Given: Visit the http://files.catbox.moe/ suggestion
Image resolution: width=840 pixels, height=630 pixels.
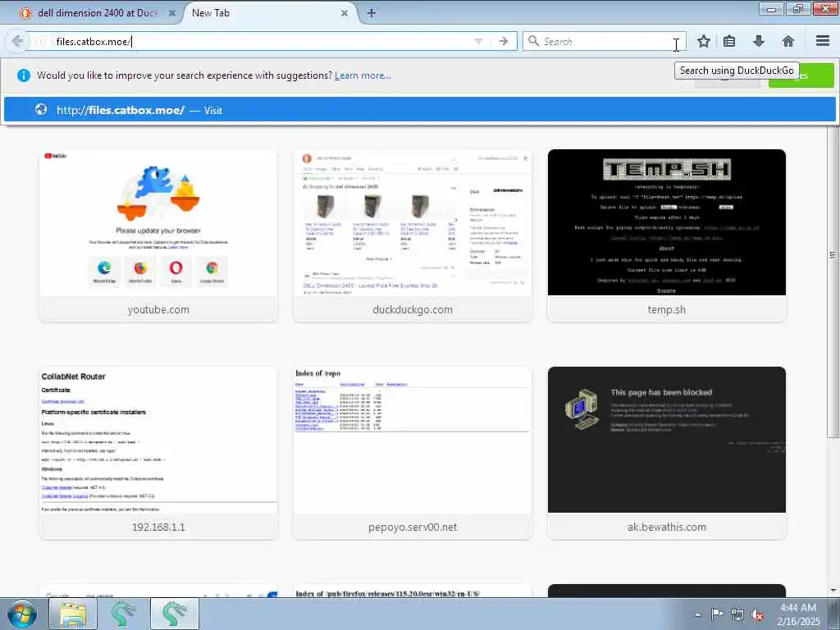Looking at the screenshot, I should click(419, 110).
